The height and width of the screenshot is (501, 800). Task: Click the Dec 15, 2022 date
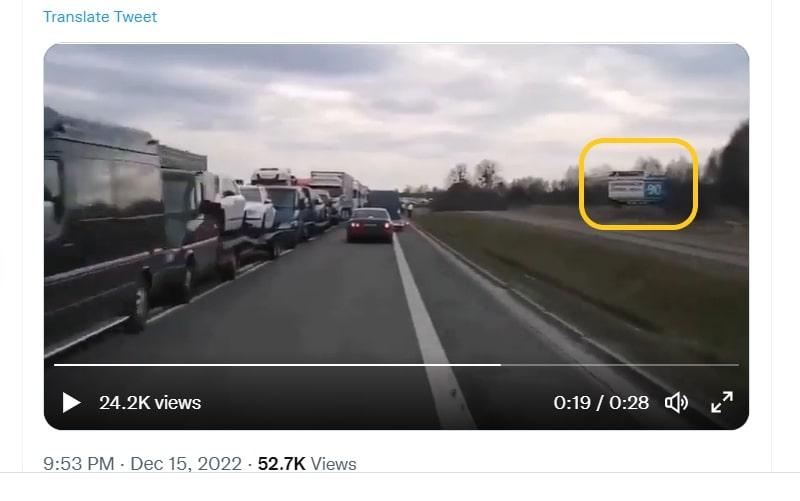[186, 464]
